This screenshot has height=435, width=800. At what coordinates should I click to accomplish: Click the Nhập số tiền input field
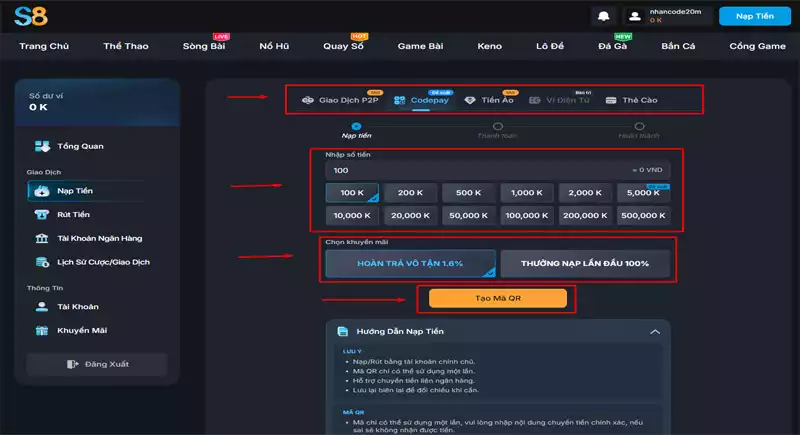(498, 170)
